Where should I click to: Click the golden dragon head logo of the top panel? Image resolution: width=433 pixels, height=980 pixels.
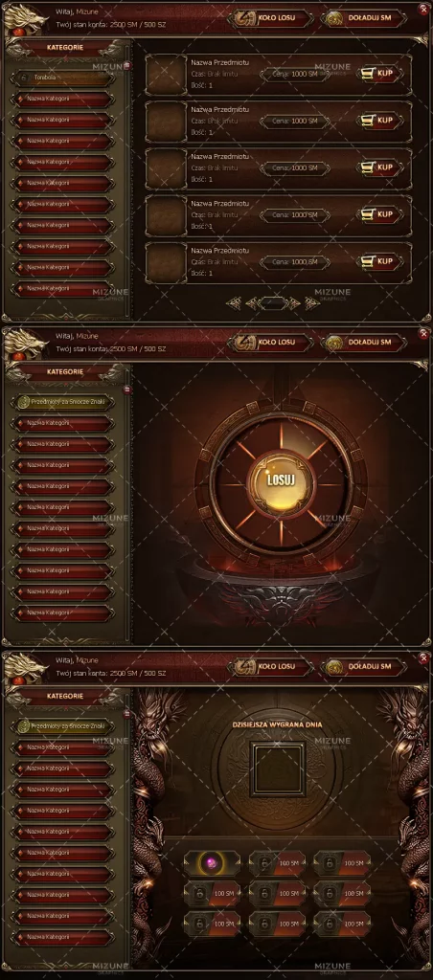pos(25,19)
